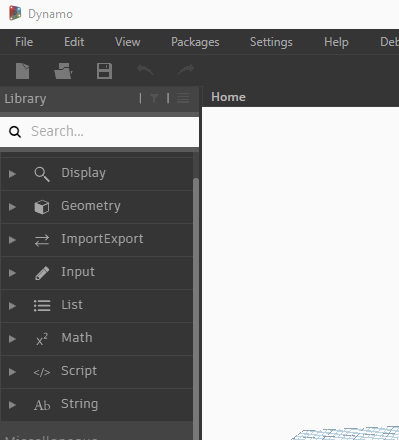399x440 pixels.
Task: Select the Input library label
Action: (78, 272)
